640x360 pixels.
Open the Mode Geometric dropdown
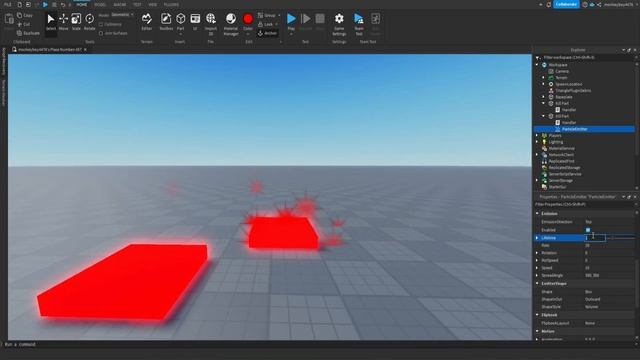[122, 15]
